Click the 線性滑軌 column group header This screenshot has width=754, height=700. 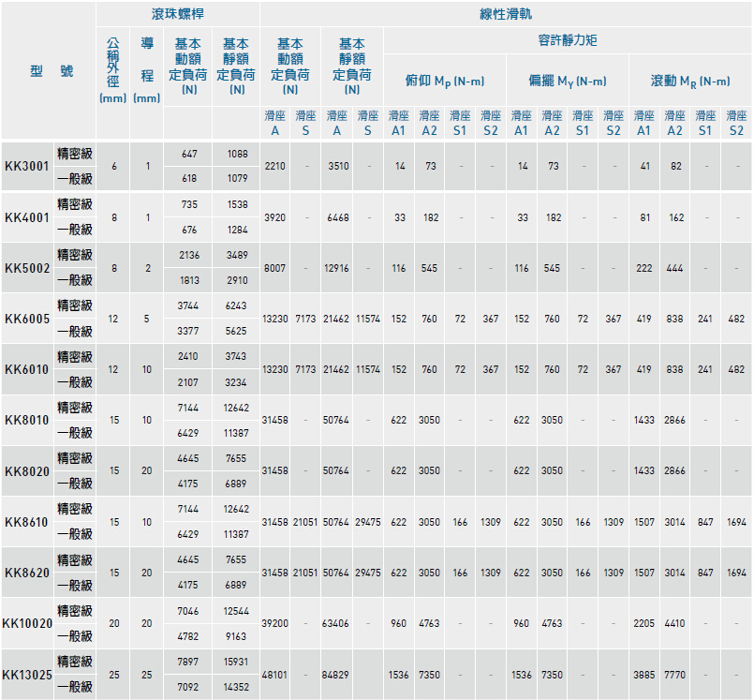pyautogui.click(x=509, y=11)
